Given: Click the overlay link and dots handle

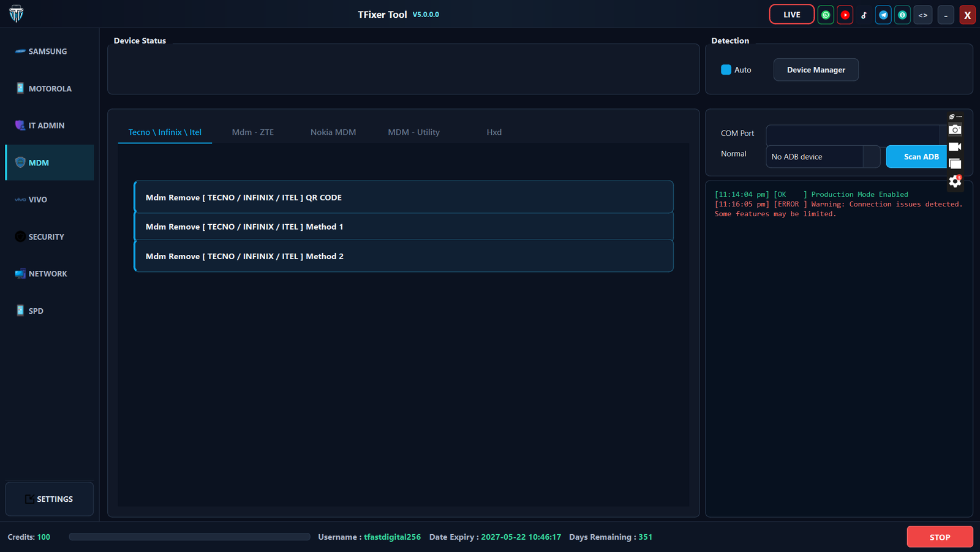Looking at the screenshot, I should pos(956,116).
